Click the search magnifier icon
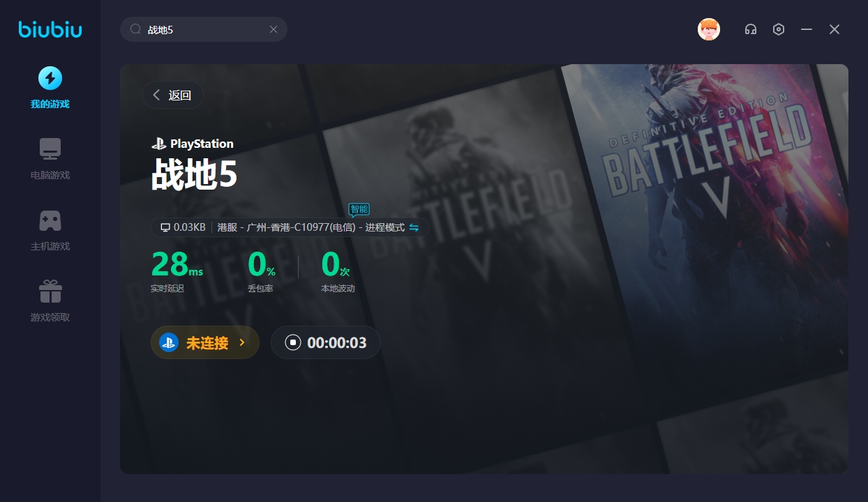Viewport: 868px width, 502px height. (136, 29)
